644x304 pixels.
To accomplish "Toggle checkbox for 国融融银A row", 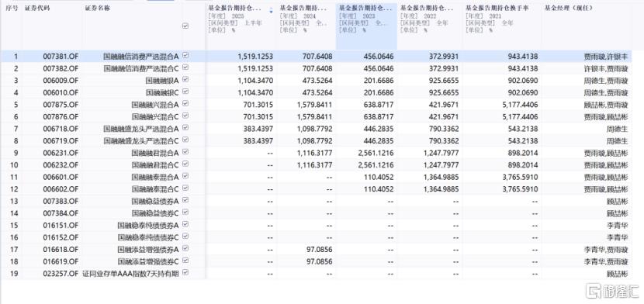I will coord(185,79).
